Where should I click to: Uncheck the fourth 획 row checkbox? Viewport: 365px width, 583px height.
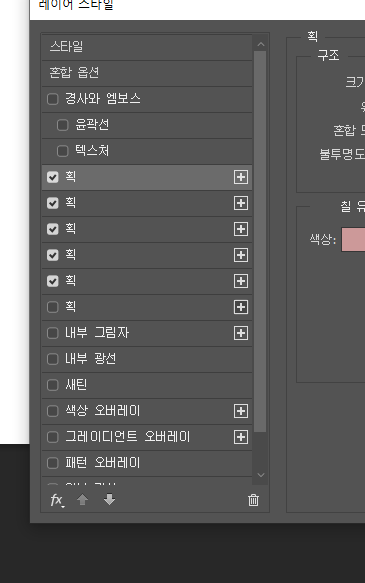tap(53, 255)
